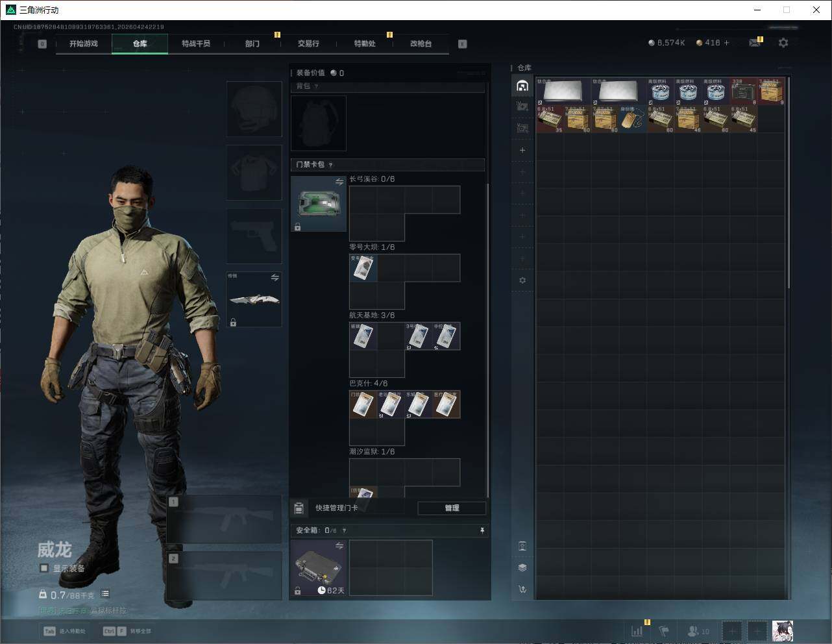Select the combat knife in melee slot

tap(254, 299)
